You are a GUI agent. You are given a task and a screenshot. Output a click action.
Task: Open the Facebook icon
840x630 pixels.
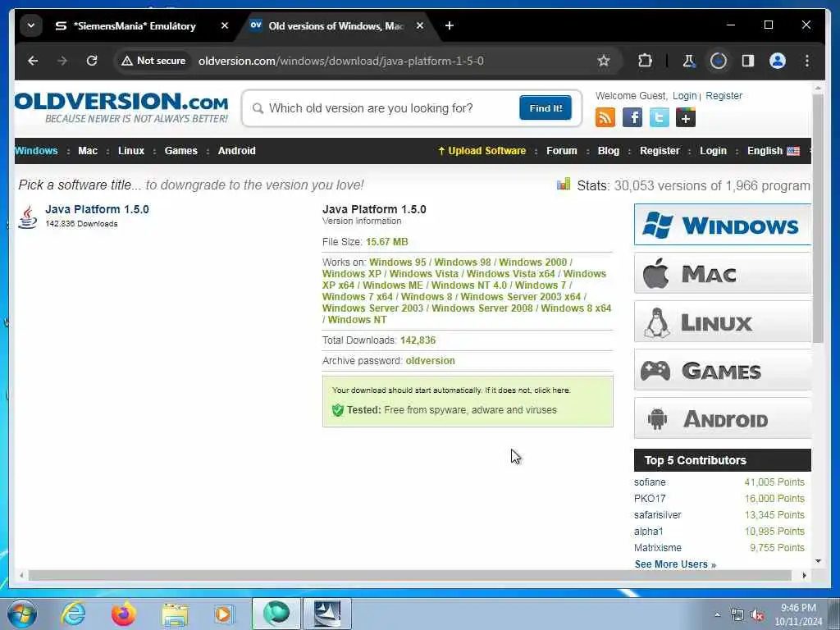coord(632,117)
